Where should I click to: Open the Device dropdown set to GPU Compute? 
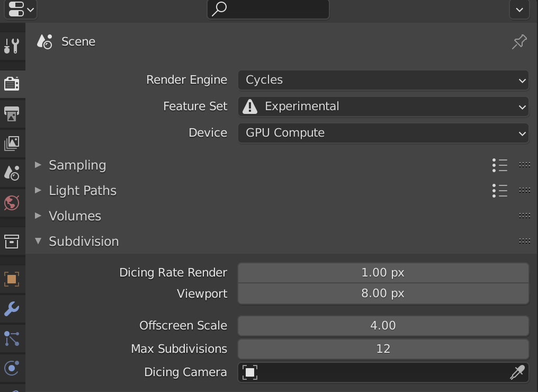point(383,133)
